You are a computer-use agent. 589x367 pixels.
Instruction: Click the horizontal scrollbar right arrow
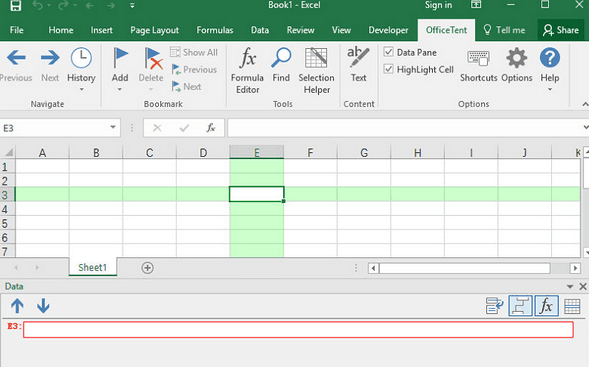pos(575,268)
